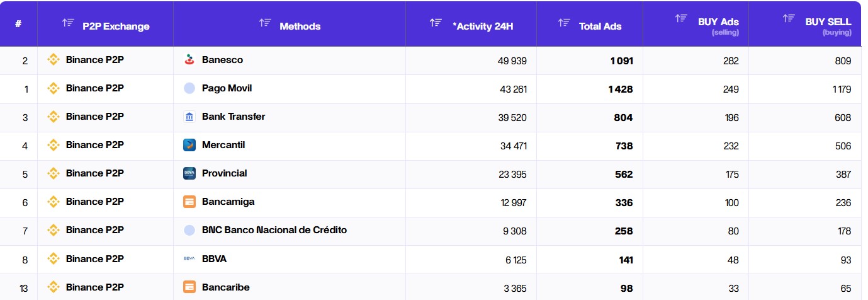Click the # column header

[x=18, y=25]
